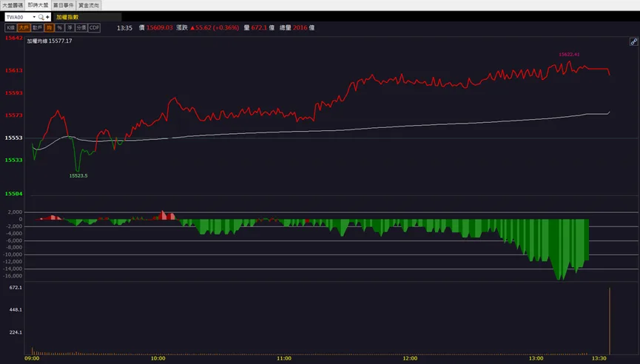Click the 13:00 time axis label
The image size is (640, 364).
(x=536, y=359)
